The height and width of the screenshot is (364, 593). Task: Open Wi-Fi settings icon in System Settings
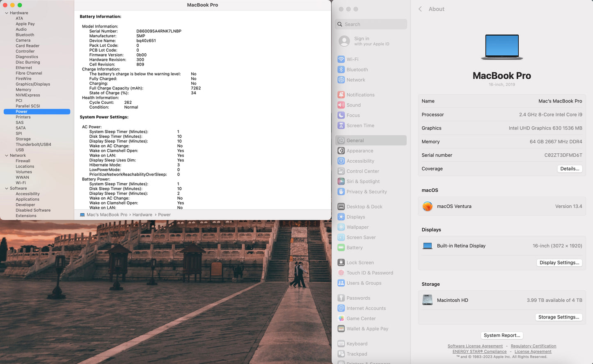click(x=341, y=59)
